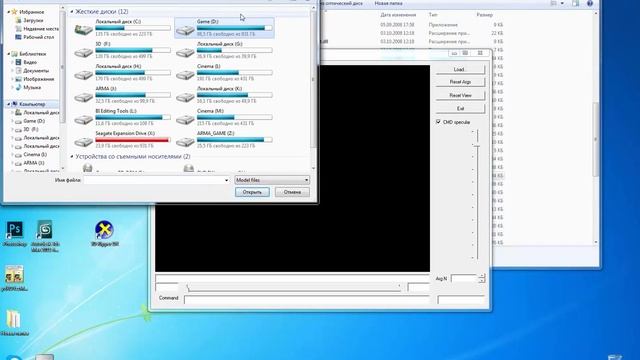Viewport: 640px width, 360px height.
Task: Select the BI Editing Tools (L:) drive
Action: pos(122,118)
